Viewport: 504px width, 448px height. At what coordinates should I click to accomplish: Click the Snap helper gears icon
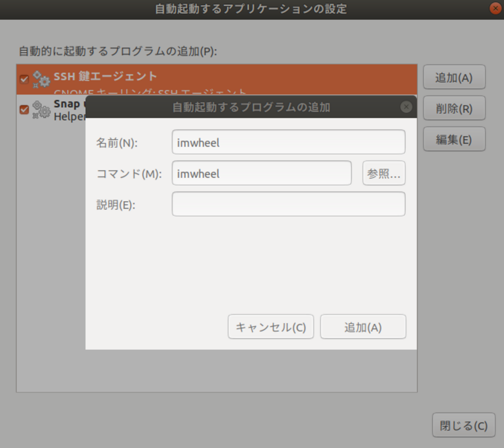[41, 110]
